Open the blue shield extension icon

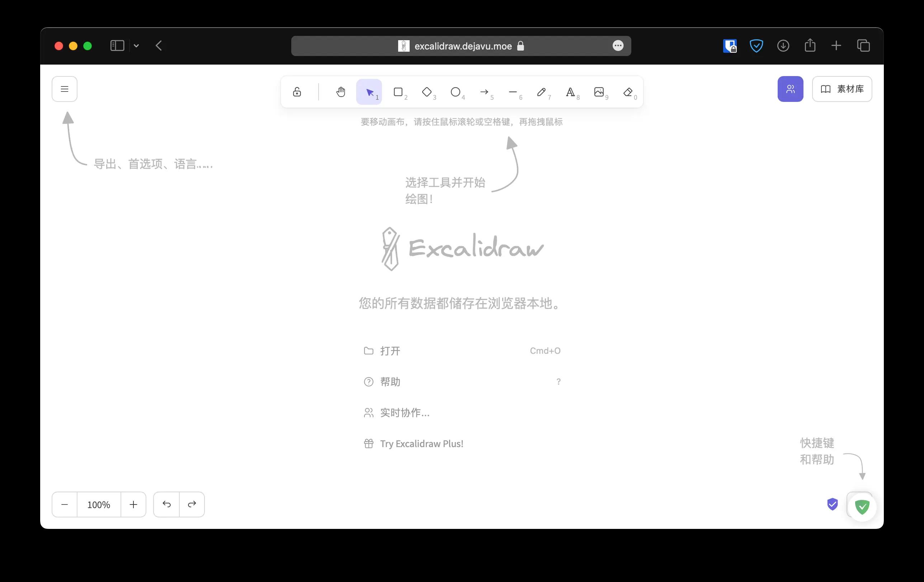point(756,46)
